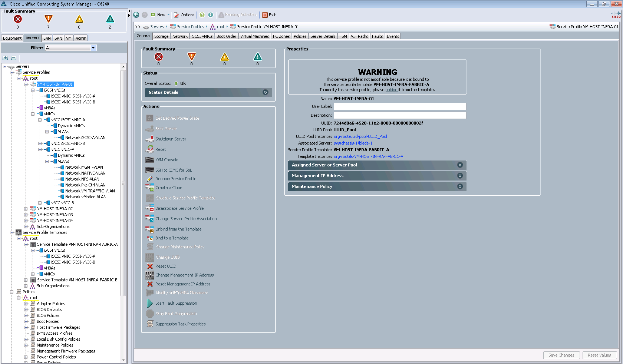Screen dimensions: 623x364
Task: Open the org-root/ls-VM-HOST-INFRA-FABRIC-A template link
Action: pos(369,156)
